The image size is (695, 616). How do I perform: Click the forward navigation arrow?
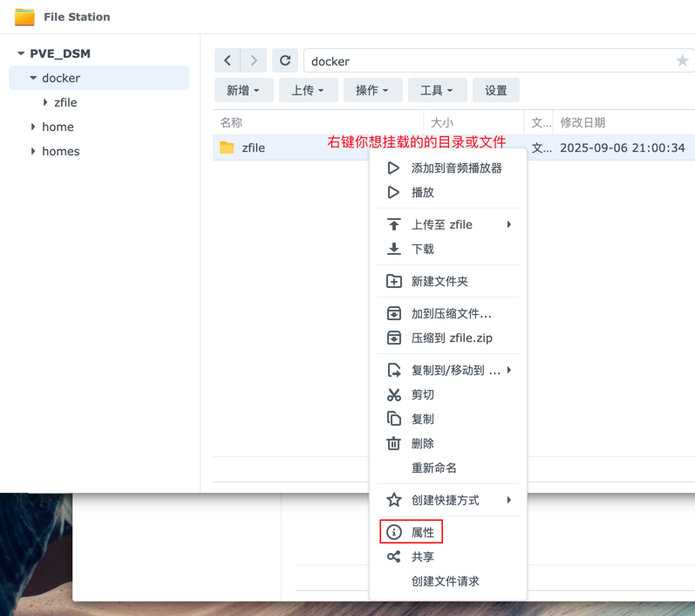point(254,60)
